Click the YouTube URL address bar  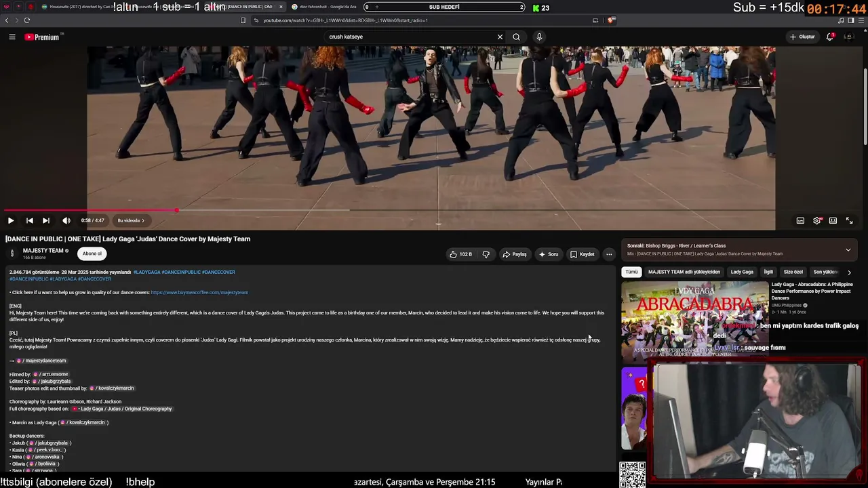click(420, 20)
